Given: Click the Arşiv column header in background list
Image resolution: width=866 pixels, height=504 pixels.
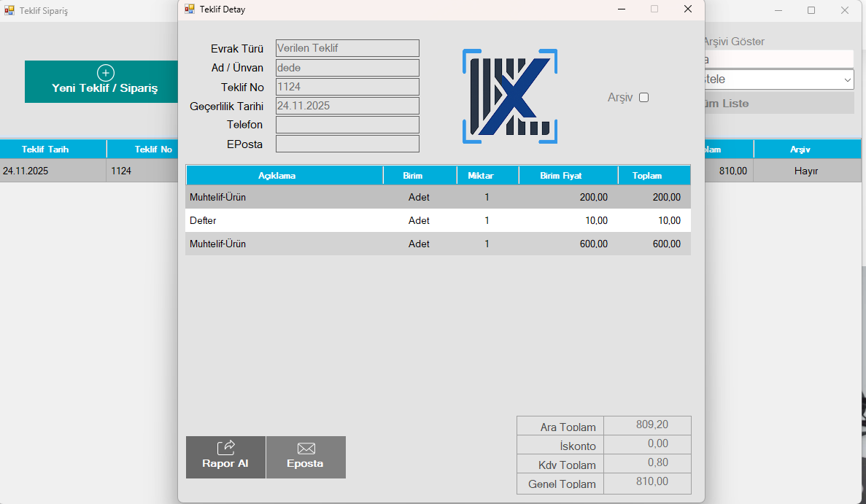Looking at the screenshot, I should pyautogui.click(x=800, y=150).
